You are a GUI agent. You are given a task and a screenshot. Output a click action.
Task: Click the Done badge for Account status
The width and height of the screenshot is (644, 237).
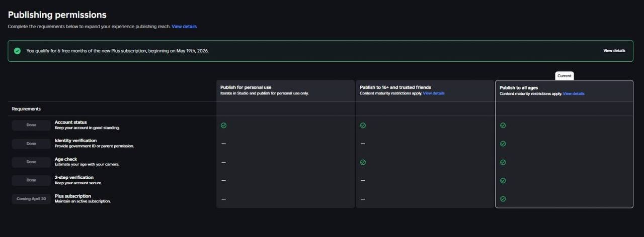coord(31,126)
